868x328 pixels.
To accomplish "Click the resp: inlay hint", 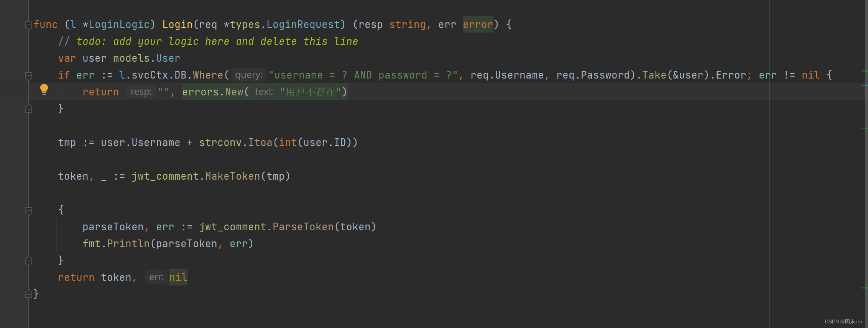I will pos(141,92).
